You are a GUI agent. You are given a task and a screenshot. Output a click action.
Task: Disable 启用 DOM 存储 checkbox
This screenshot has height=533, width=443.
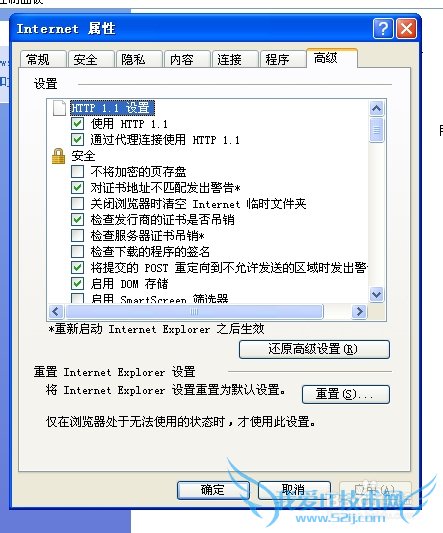click(x=78, y=283)
